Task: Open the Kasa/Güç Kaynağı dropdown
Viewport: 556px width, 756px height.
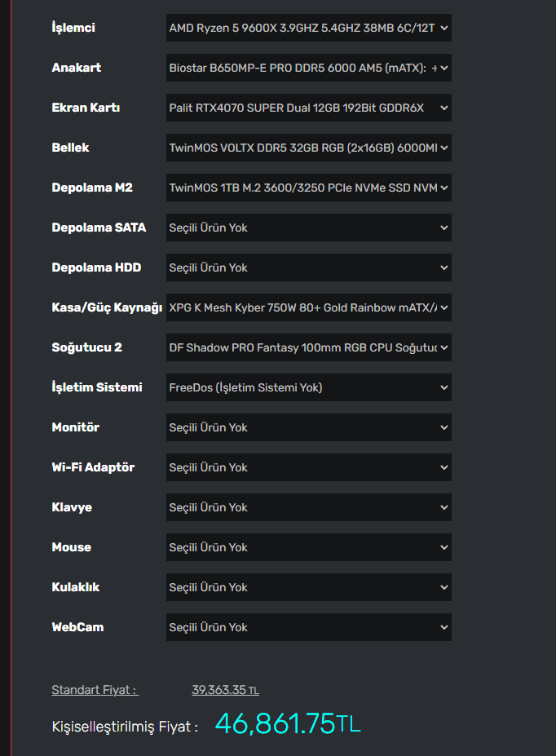Action: tap(308, 307)
